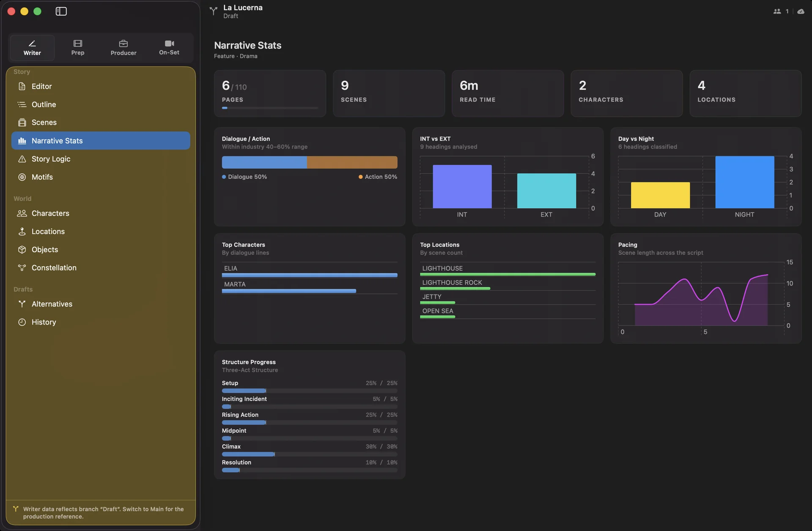Click the Pacing area chart
Image resolution: width=812 pixels, height=531 pixels.
click(701, 294)
